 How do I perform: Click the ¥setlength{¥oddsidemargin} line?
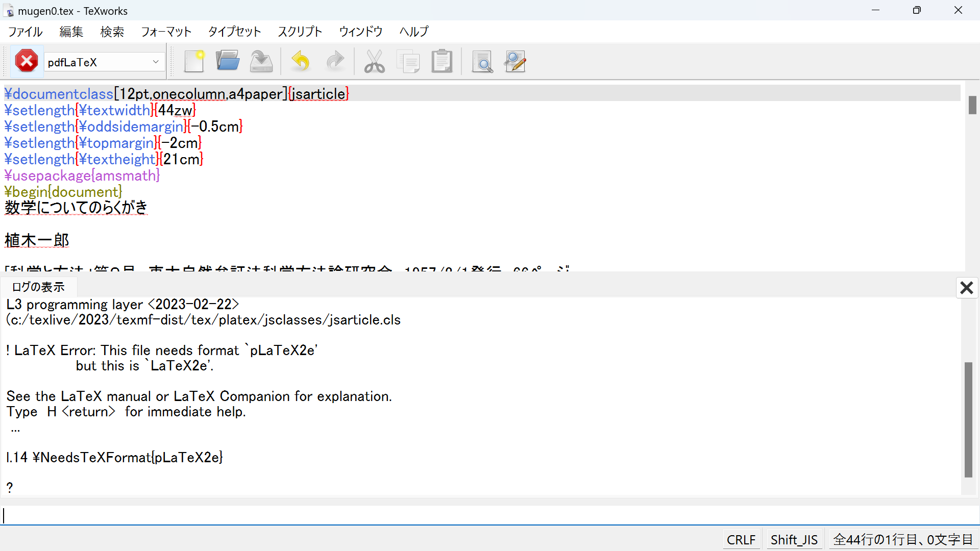124,127
